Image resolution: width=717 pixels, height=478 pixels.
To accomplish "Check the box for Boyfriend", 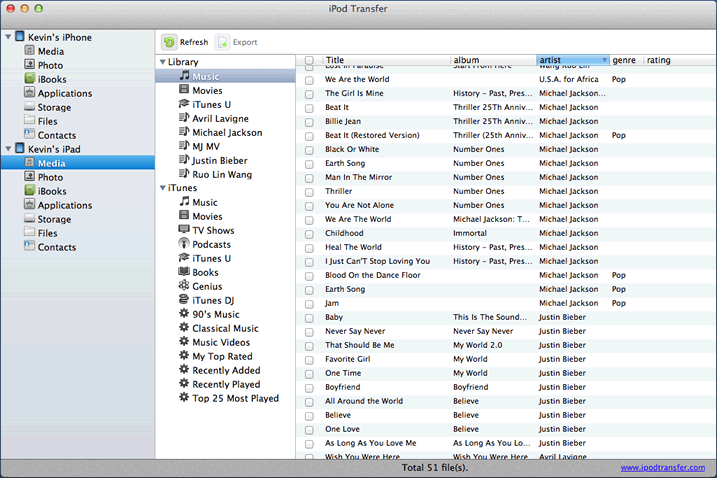I will coord(310,388).
